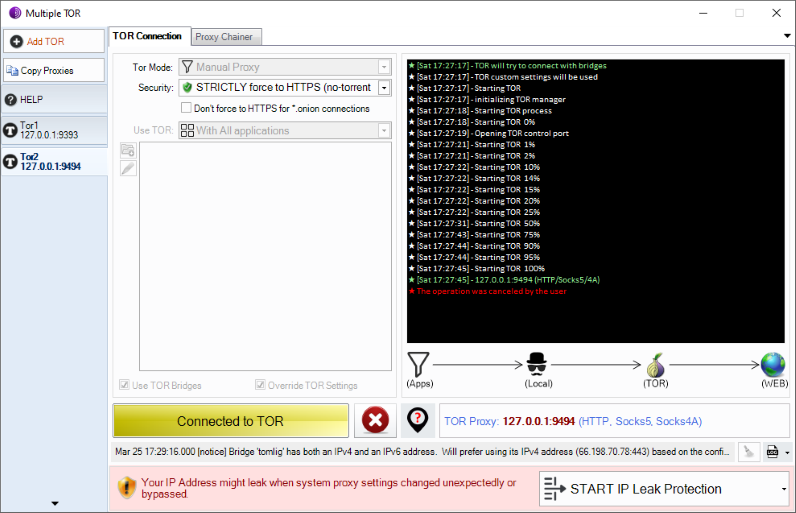The width and height of the screenshot is (796, 513).
Task: Toggle the Use TOR Bridges checkbox
Action: (x=124, y=385)
